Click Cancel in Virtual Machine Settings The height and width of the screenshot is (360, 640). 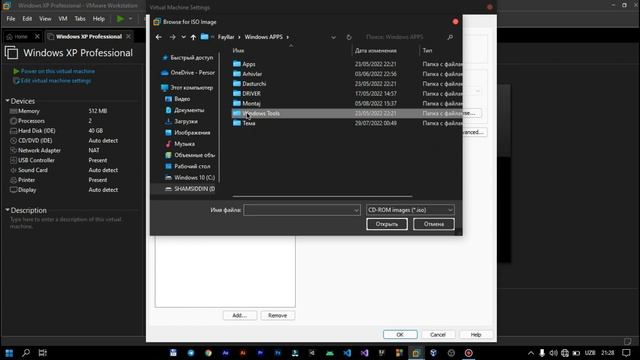(438, 335)
